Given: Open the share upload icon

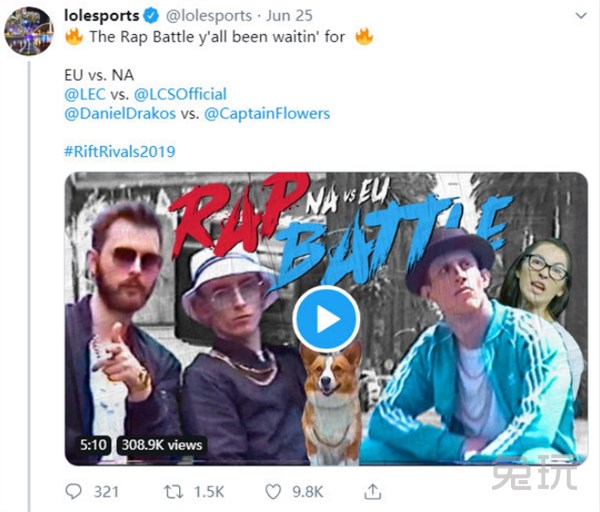Looking at the screenshot, I should pyautogui.click(x=372, y=492).
